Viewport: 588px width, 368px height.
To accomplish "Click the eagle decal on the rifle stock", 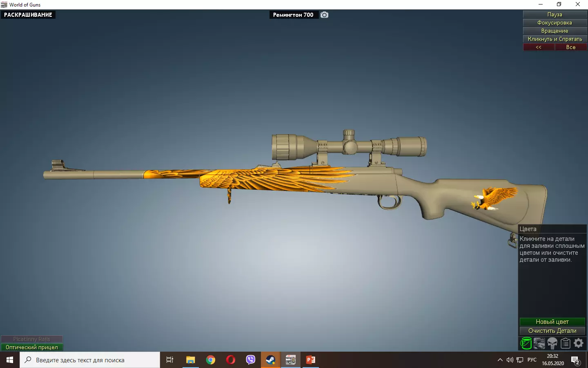I will [x=494, y=198].
